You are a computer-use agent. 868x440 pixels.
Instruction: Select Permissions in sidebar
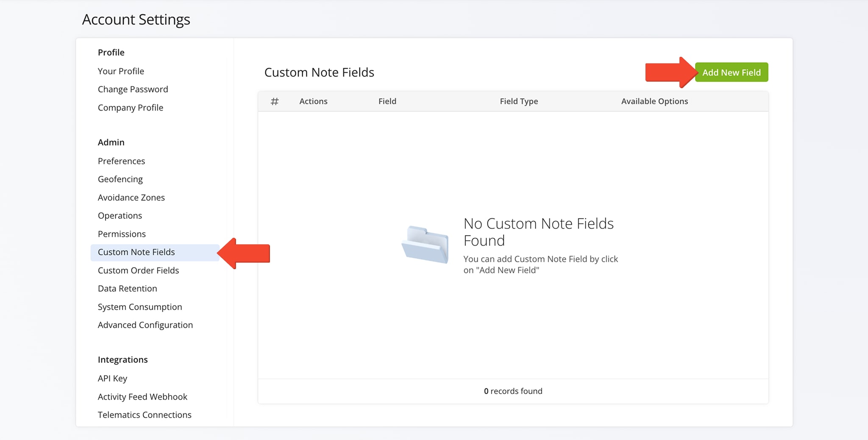(122, 234)
